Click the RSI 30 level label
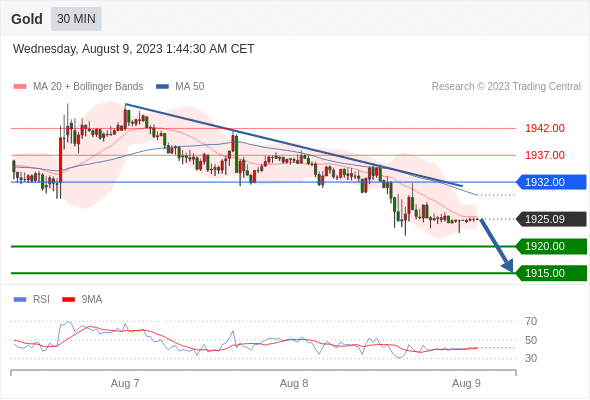 (x=531, y=358)
